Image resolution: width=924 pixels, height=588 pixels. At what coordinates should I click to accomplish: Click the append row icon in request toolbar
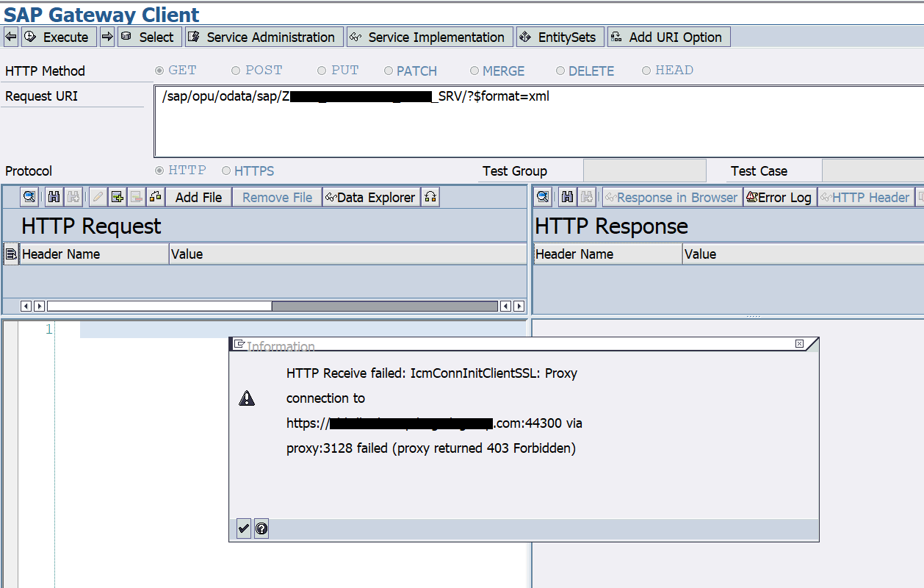point(117,197)
